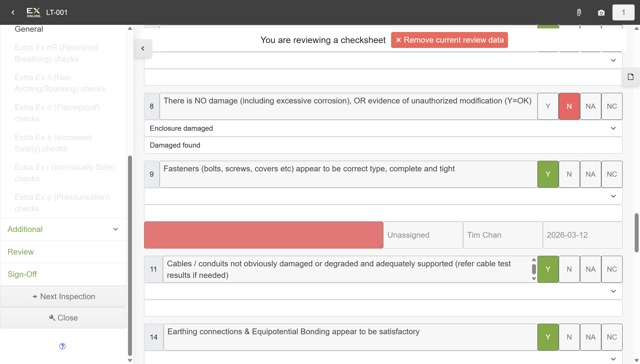
Task: Open the dropdown below the review banner
Action: 383,60
